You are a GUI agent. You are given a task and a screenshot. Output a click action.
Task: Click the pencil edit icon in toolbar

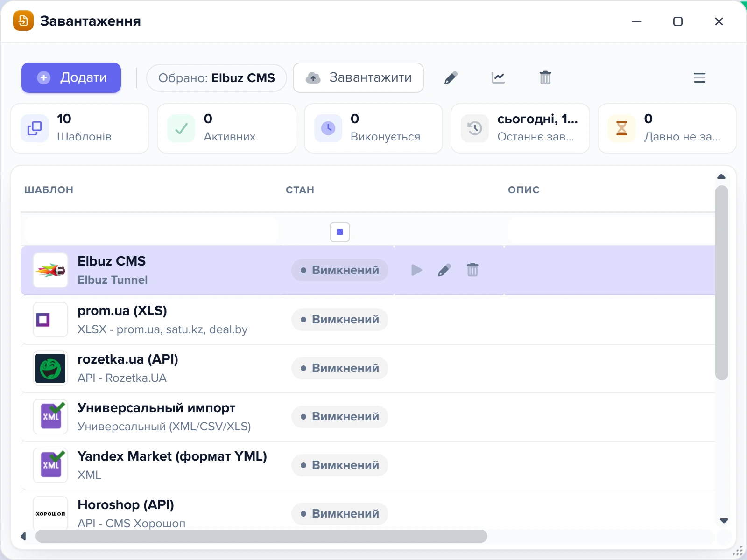click(451, 77)
